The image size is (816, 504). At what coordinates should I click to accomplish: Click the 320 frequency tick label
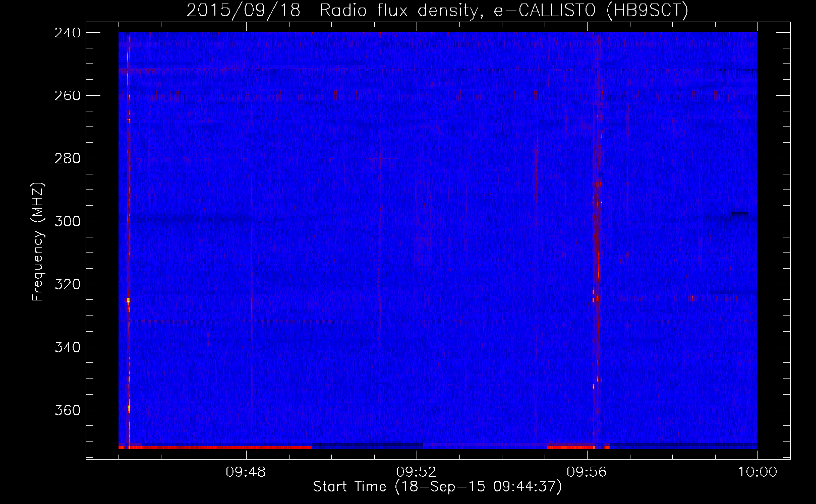pos(68,285)
